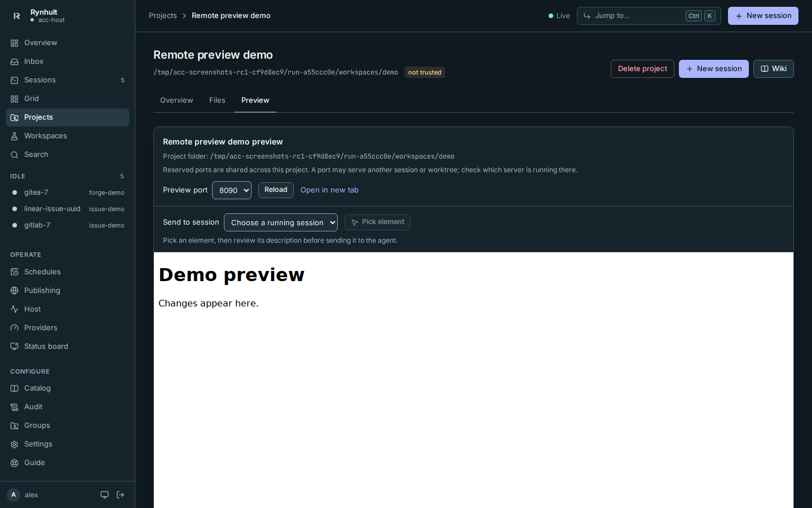Click the Pick element button

[377, 222]
